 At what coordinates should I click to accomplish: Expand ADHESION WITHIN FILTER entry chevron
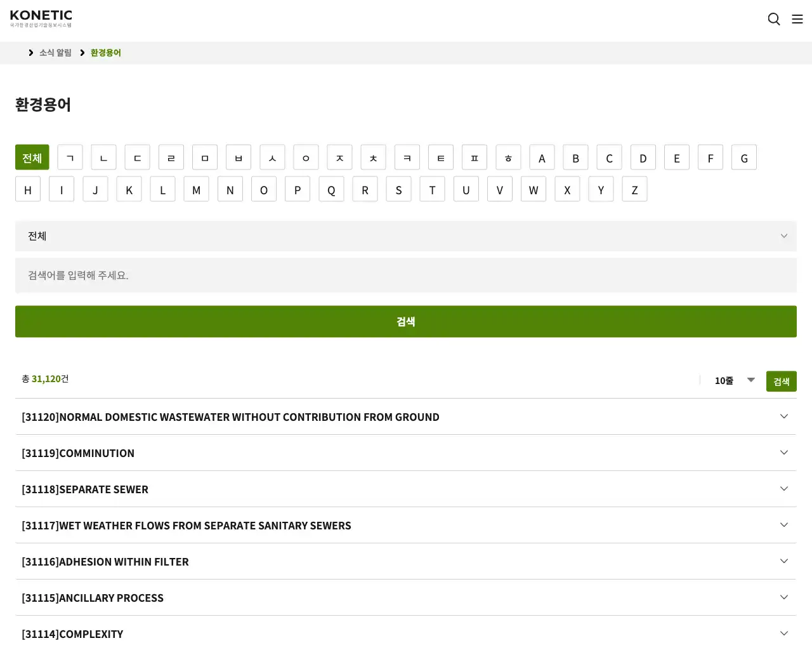coord(784,561)
